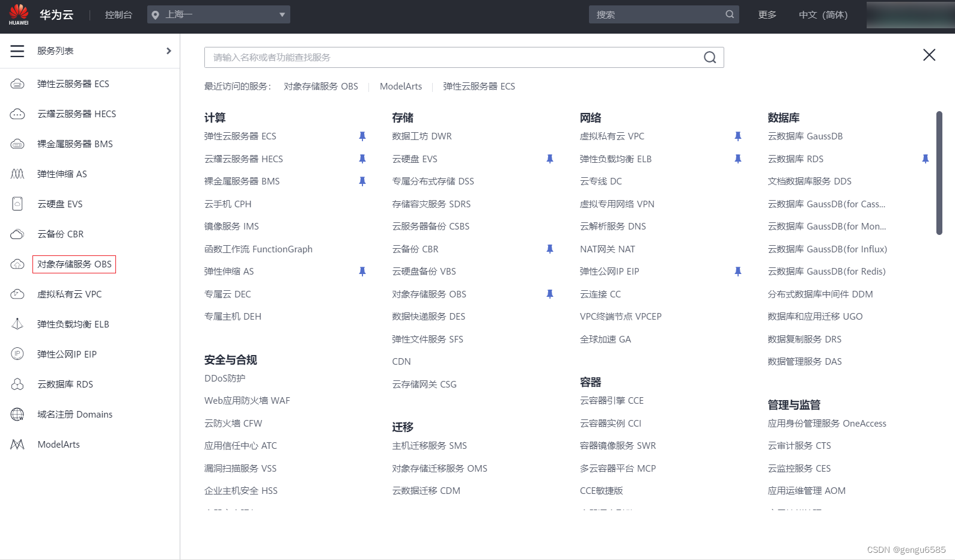Unpin 弹性公网IP EIP in the 网络 list
955x560 pixels.
coord(738,272)
